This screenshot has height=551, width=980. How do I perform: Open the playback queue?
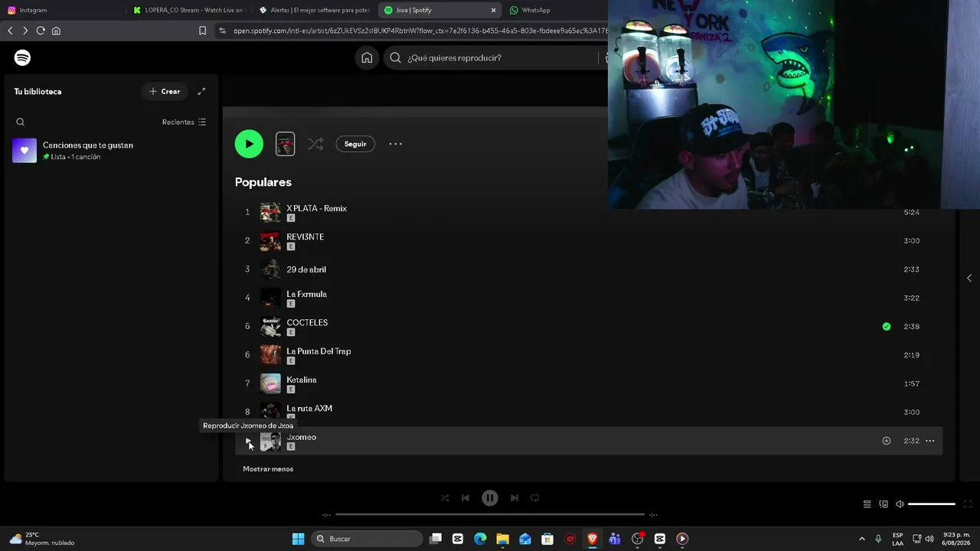[x=867, y=504]
